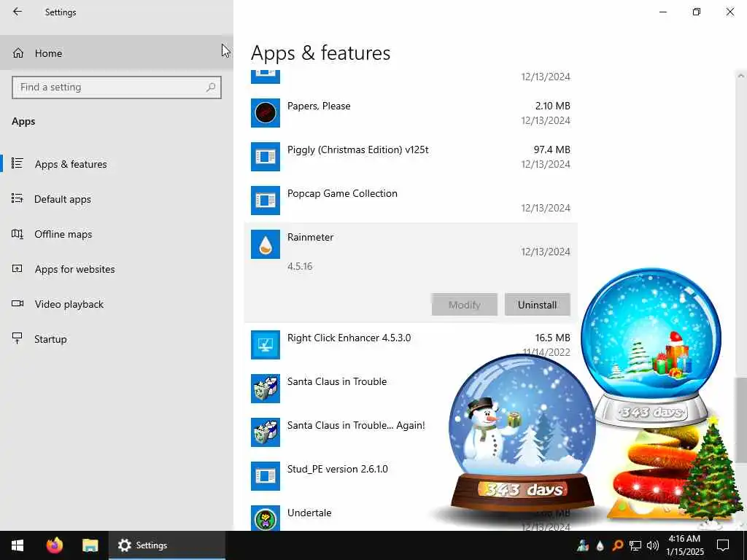Click the Find a setting search box
Screen dimensions: 747x560
pos(116,87)
